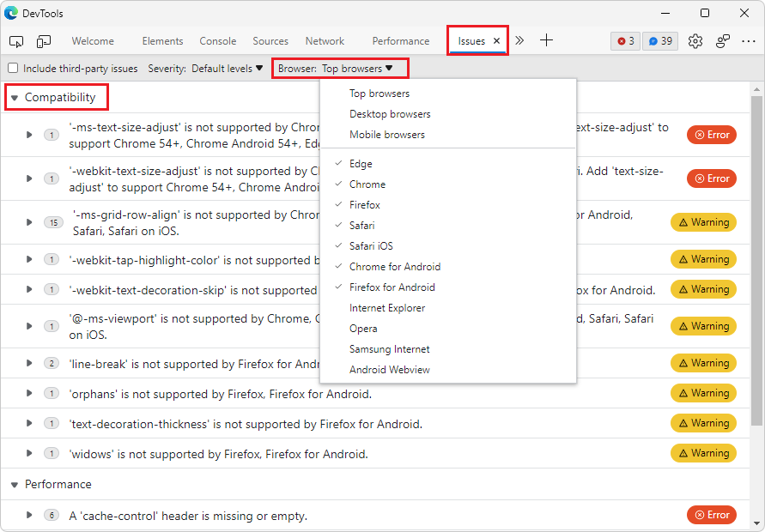The image size is (765, 532).
Task: Open the console errors counter showing 3
Action: pos(625,40)
